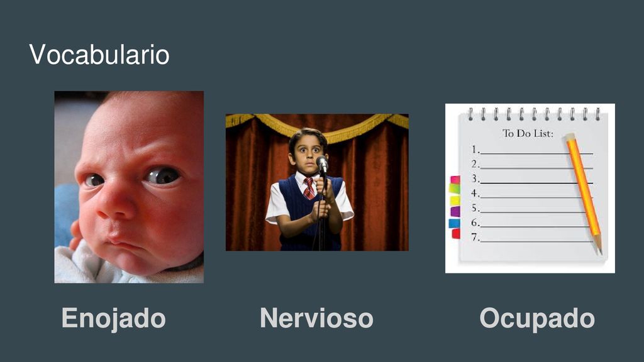Click the green sticky tab on notepad
The width and height of the screenshot is (644, 362).
click(x=454, y=189)
